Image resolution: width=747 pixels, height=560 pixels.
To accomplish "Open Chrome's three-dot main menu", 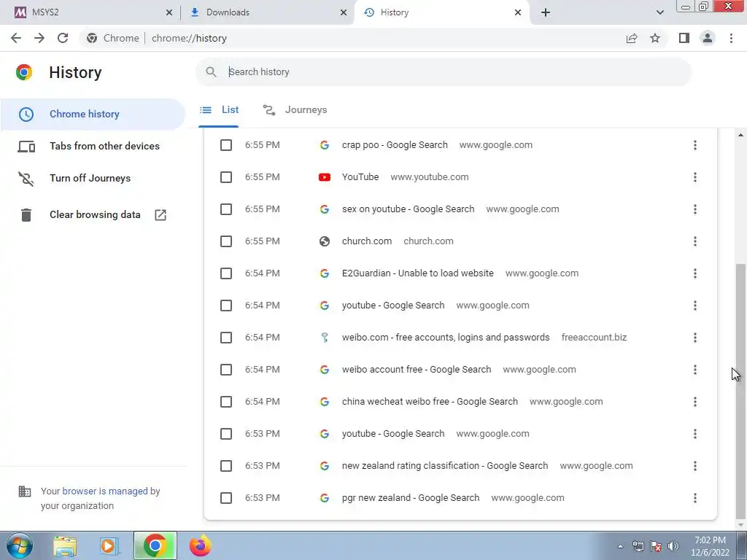I will 731,38.
